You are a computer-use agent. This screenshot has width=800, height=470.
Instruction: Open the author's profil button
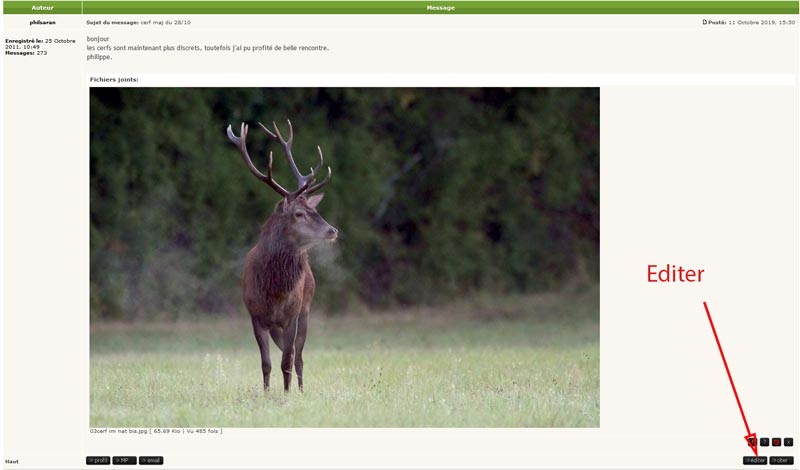click(x=98, y=460)
